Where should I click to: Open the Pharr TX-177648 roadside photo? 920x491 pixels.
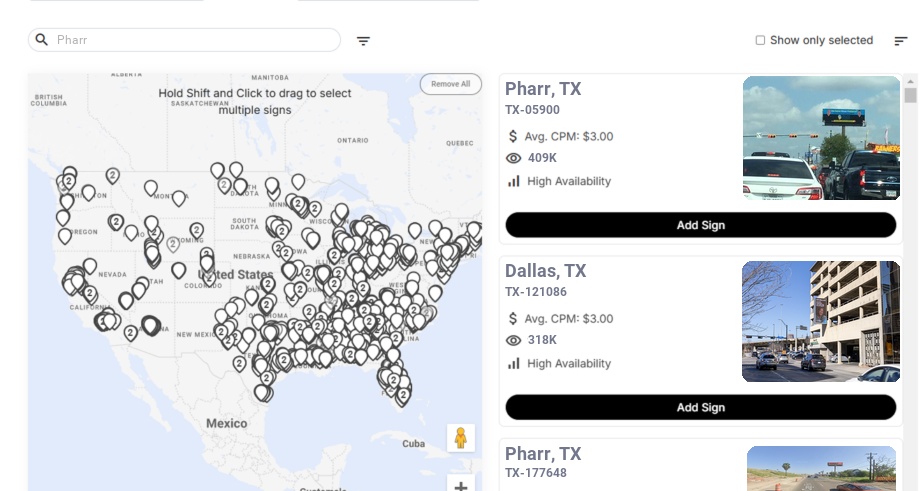(821, 468)
